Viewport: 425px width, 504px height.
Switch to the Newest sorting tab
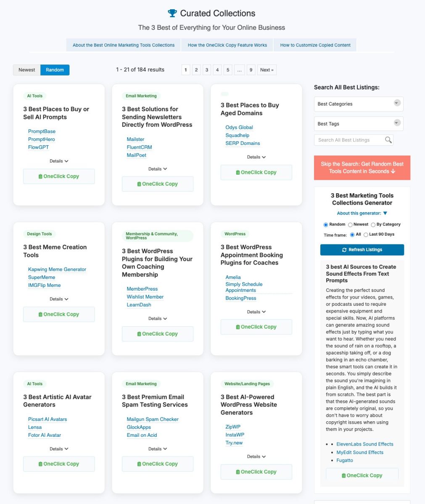click(27, 70)
